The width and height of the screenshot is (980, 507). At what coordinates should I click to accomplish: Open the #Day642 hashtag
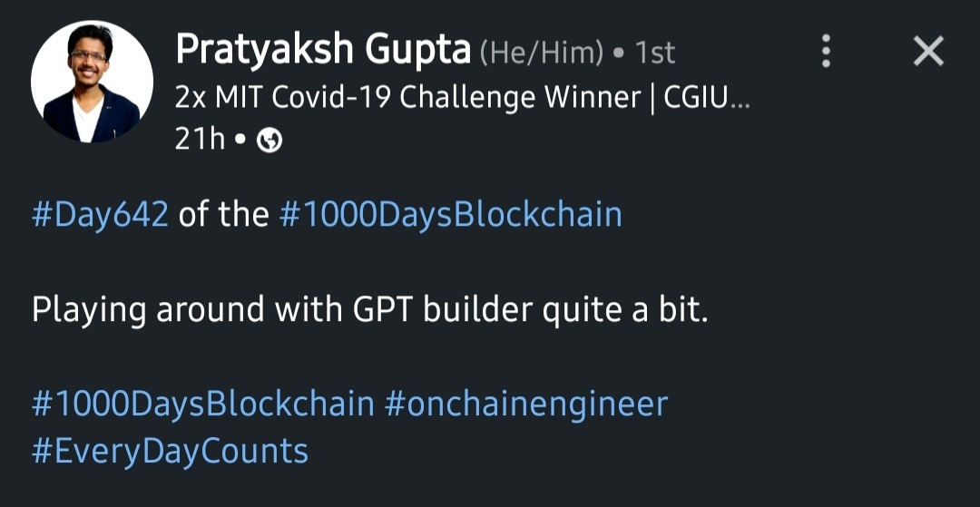pyautogui.click(x=100, y=215)
